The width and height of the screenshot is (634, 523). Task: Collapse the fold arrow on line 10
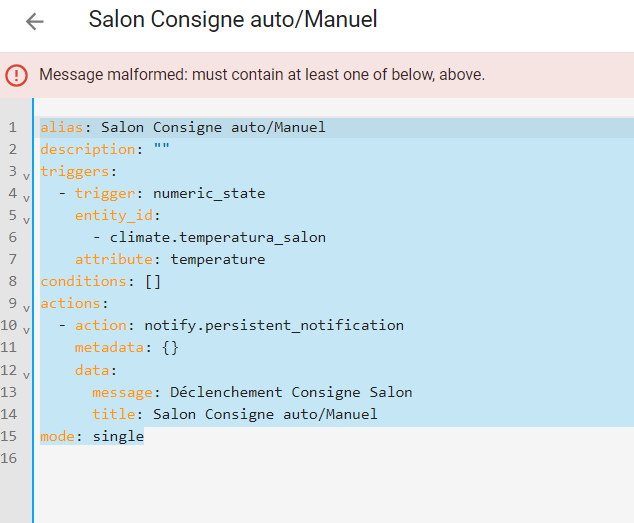click(26, 331)
